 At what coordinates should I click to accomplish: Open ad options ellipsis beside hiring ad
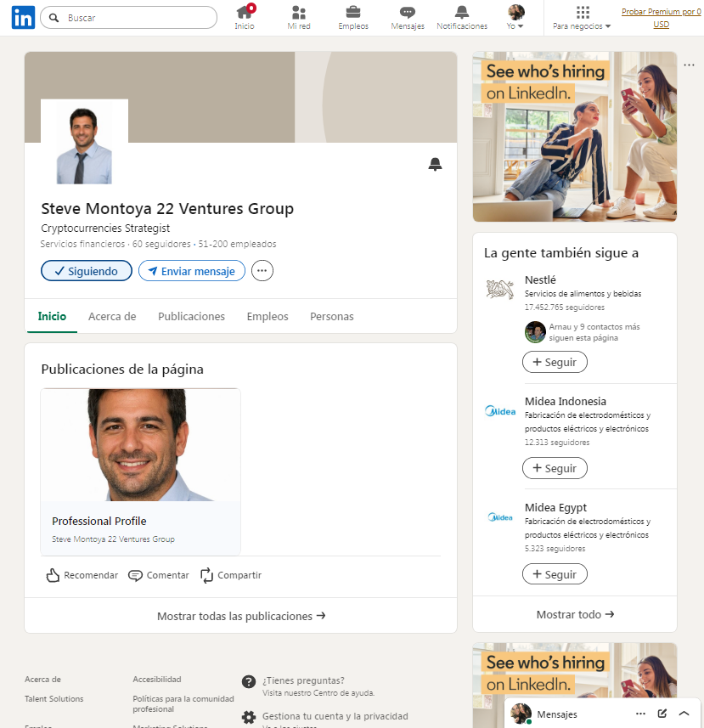(x=690, y=65)
